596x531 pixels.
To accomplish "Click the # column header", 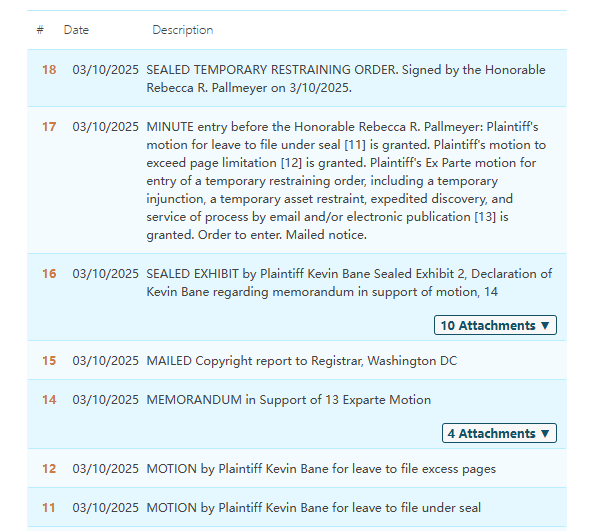I will tap(40, 30).
